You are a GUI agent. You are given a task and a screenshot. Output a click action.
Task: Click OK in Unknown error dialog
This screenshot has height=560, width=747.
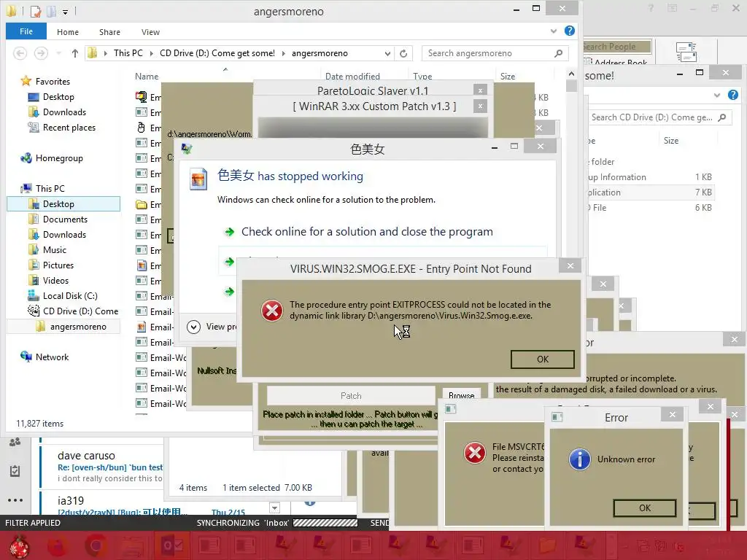pyautogui.click(x=645, y=508)
